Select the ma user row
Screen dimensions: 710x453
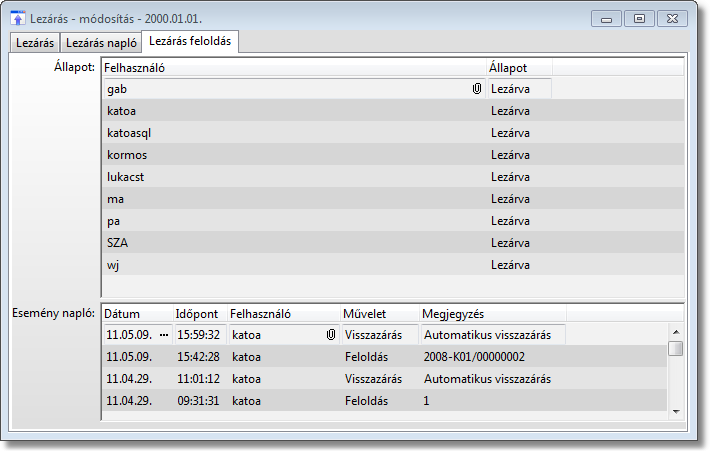(393, 199)
